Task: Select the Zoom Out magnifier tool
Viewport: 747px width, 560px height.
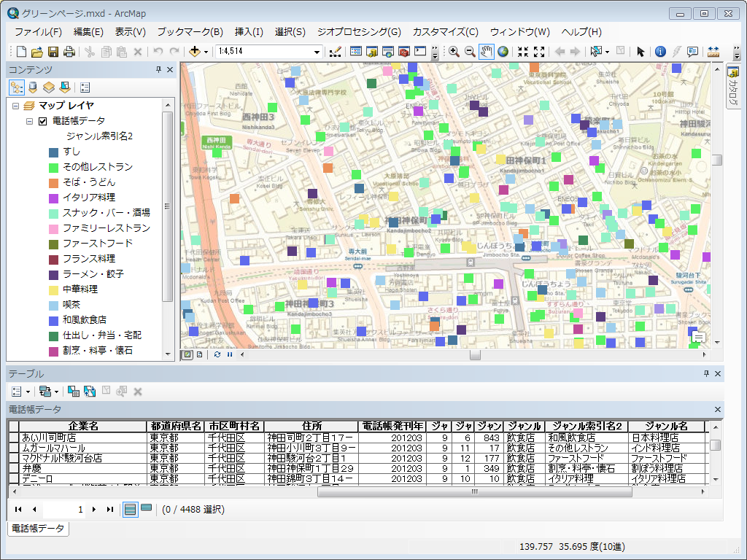Action: click(470, 52)
